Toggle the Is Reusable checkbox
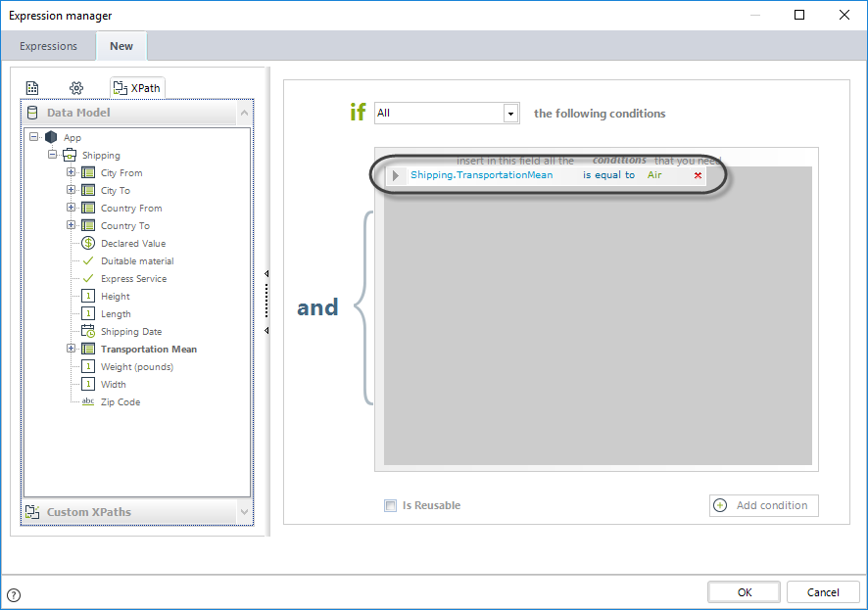 point(390,505)
